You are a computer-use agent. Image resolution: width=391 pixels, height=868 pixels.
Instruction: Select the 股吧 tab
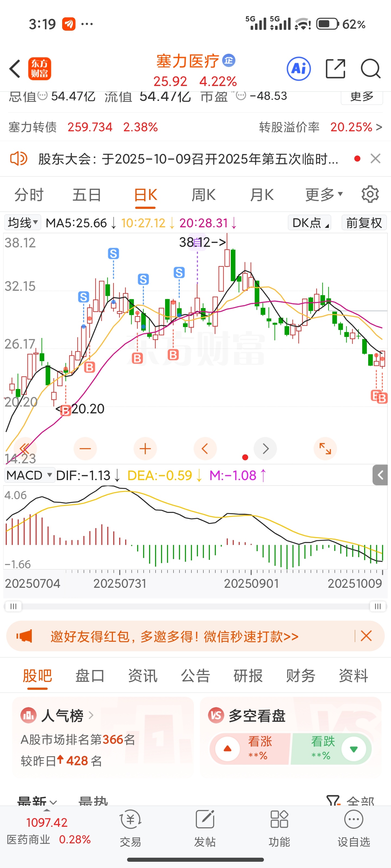pos(37,676)
